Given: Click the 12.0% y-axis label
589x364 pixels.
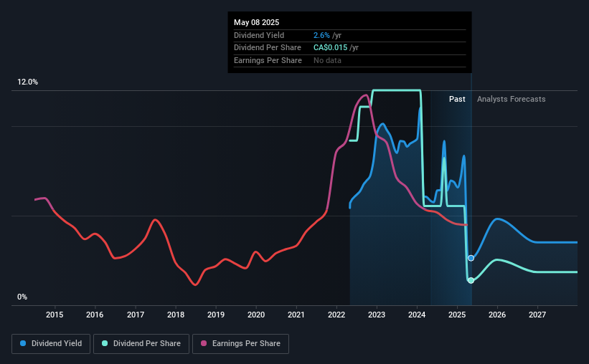Looking at the screenshot, I should 27,82.
